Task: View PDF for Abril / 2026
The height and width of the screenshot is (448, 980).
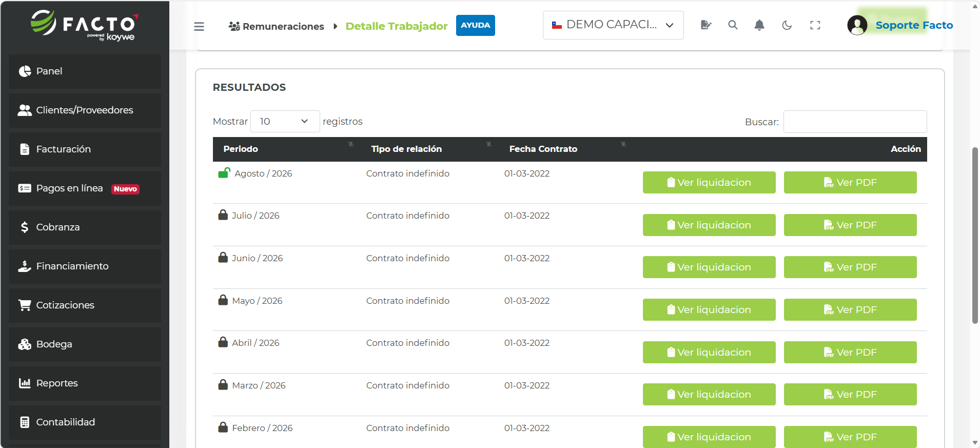Action: (850, 353)
